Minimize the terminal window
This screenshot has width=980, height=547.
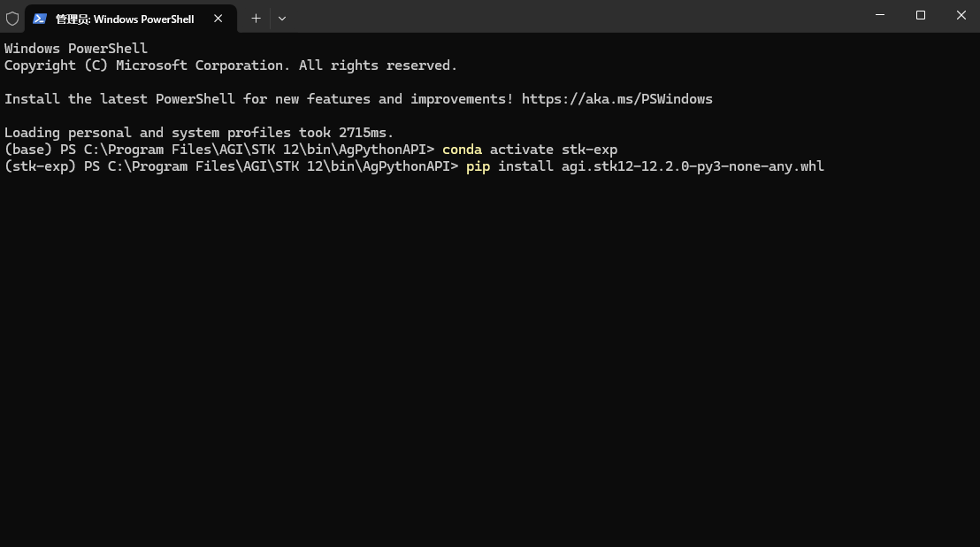(880, 15)
